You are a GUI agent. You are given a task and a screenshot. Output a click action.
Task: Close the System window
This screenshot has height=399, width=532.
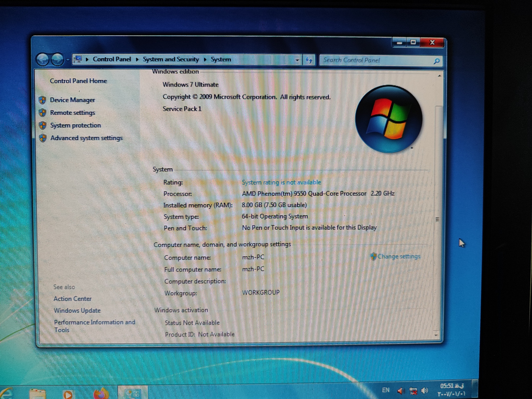[x=432, y=43]
